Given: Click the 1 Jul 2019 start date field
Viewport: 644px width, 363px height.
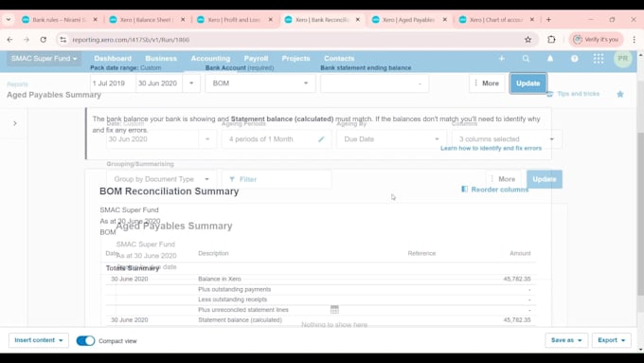Looking at the screenshot, I should point(113,83).
